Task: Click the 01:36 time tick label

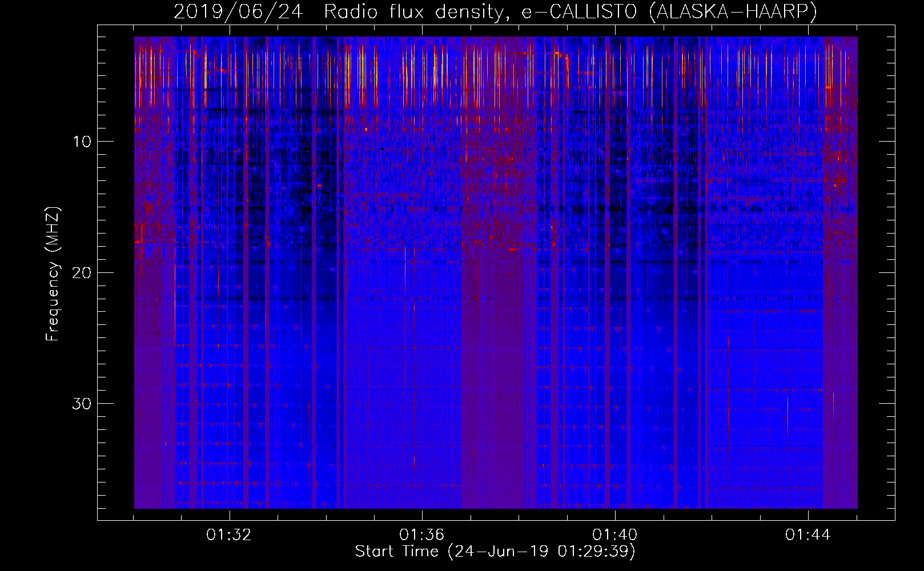Action: [422, 535]
